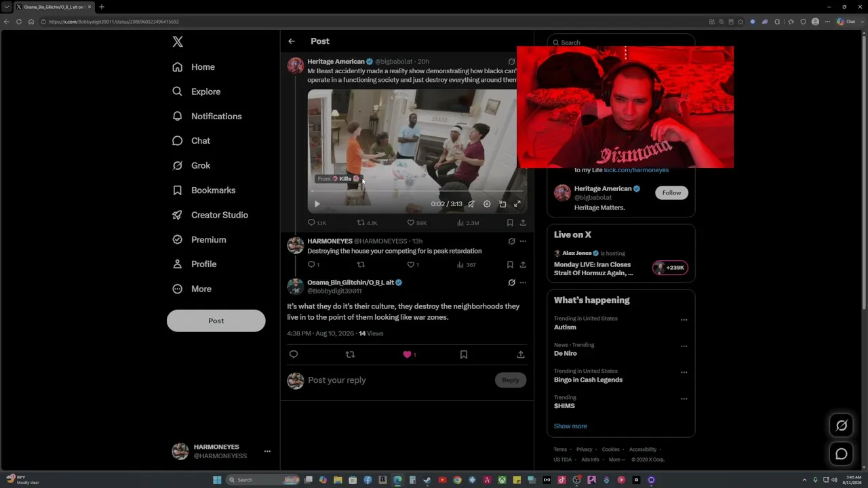The height and width of the screenshot is (488, 868).
Task: Open options for Bingo in Cash Legends trend
Action: tap(684, 373)
